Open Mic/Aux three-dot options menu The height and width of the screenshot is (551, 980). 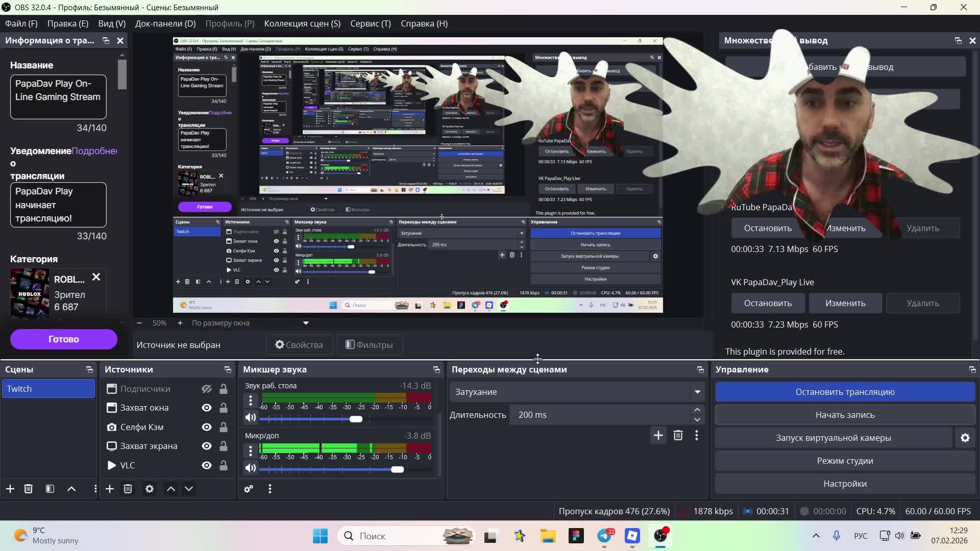(250, 450)
